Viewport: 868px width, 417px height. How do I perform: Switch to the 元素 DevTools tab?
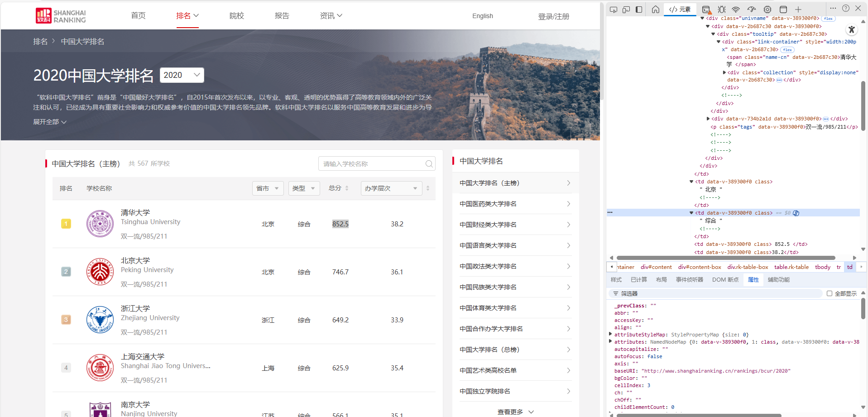pos(680,10)
